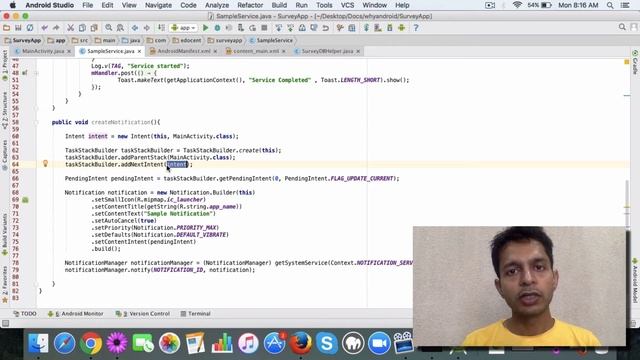Open the Version Control tool window
The height and width of the screenshot is (360, 640).
(143, 313)
